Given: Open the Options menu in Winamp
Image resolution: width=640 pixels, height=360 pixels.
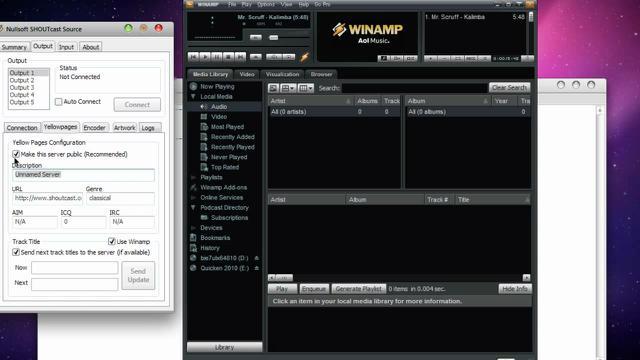Looking at the screenshot, I should tap(266, 4).
